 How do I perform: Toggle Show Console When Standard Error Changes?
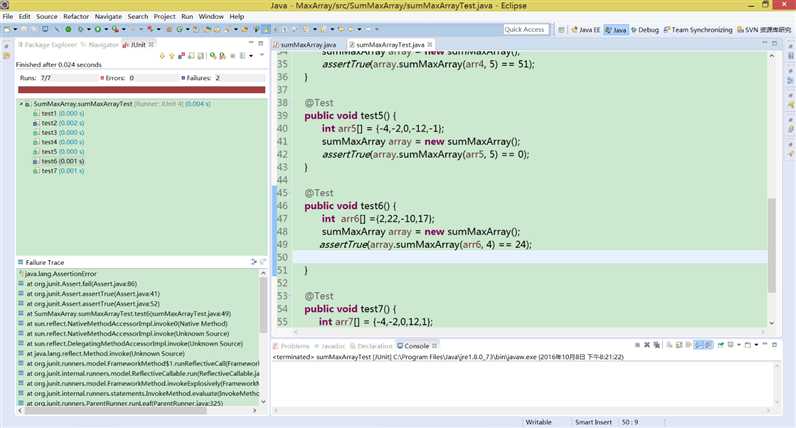tap(709, 345)
